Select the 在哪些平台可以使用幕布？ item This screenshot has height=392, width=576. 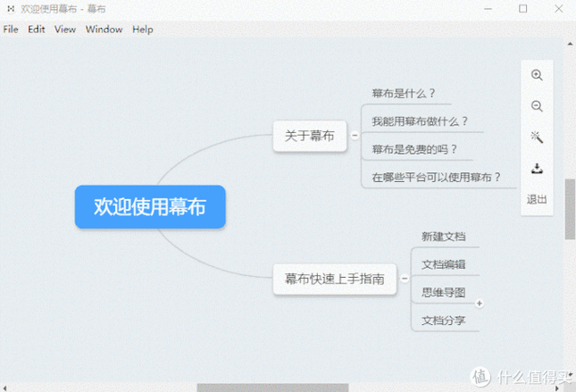pos(437,177)
